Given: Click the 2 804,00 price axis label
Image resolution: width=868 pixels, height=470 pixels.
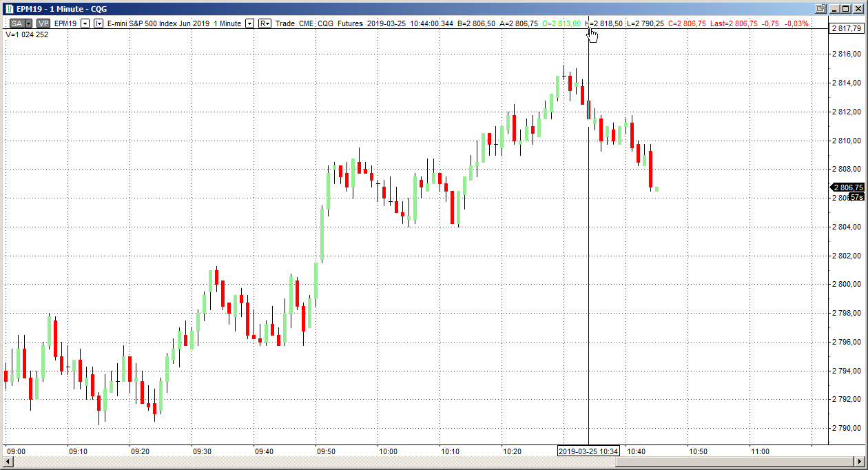Looking at the screenshot, I should [x=847, y=227].
